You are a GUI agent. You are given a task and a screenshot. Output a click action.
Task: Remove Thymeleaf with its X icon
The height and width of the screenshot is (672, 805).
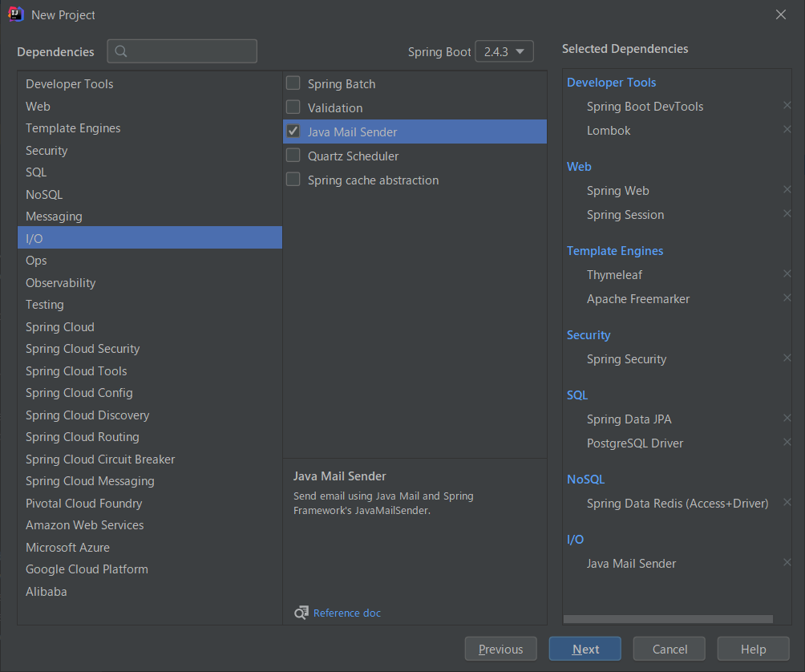point(787,274)
